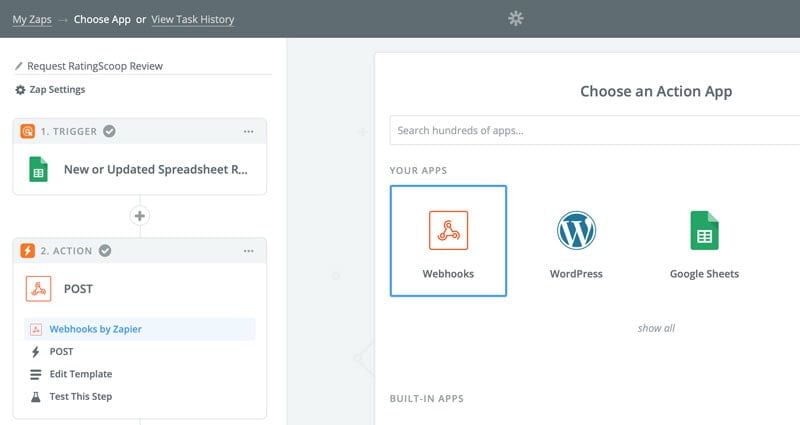Click the orange action lightning icon
This screenshot has height=425, width=800.
[x=28, y=251]
